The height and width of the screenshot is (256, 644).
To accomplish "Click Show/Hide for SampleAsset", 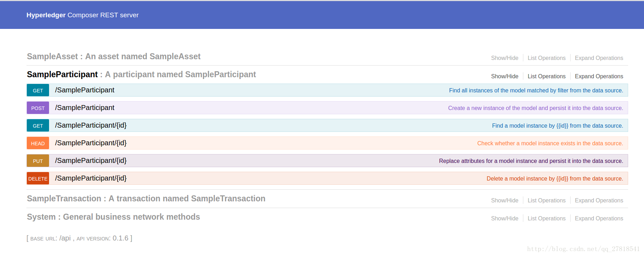I will tap(505, 58).
